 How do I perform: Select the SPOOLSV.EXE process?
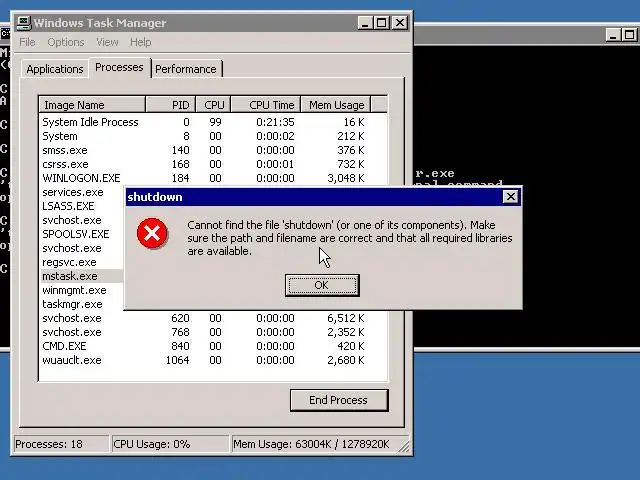pos(76,234)
